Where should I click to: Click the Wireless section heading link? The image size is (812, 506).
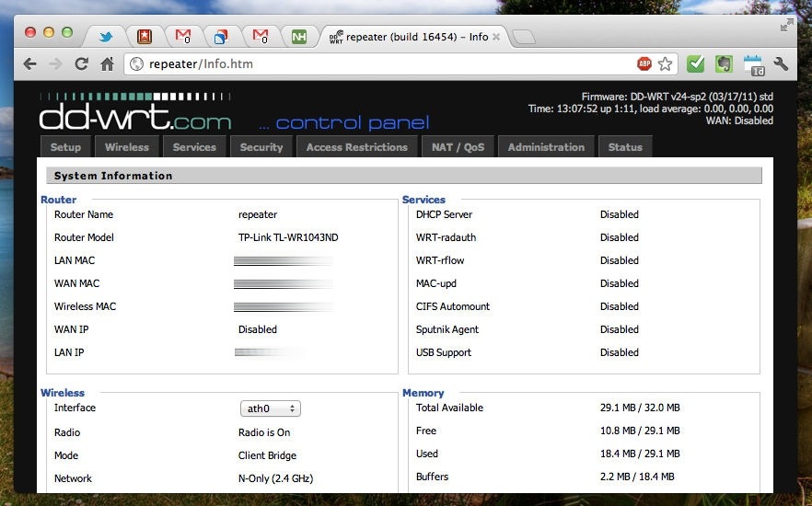click(63, 393)
